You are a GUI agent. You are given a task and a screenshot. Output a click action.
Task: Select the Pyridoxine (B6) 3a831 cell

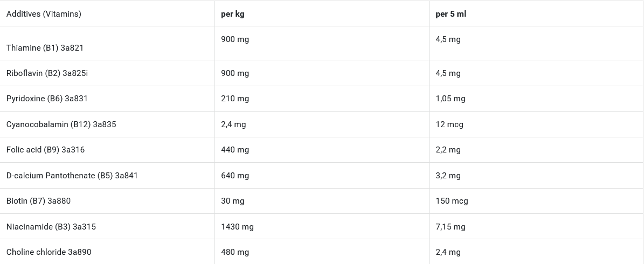(x=47, y=99)
